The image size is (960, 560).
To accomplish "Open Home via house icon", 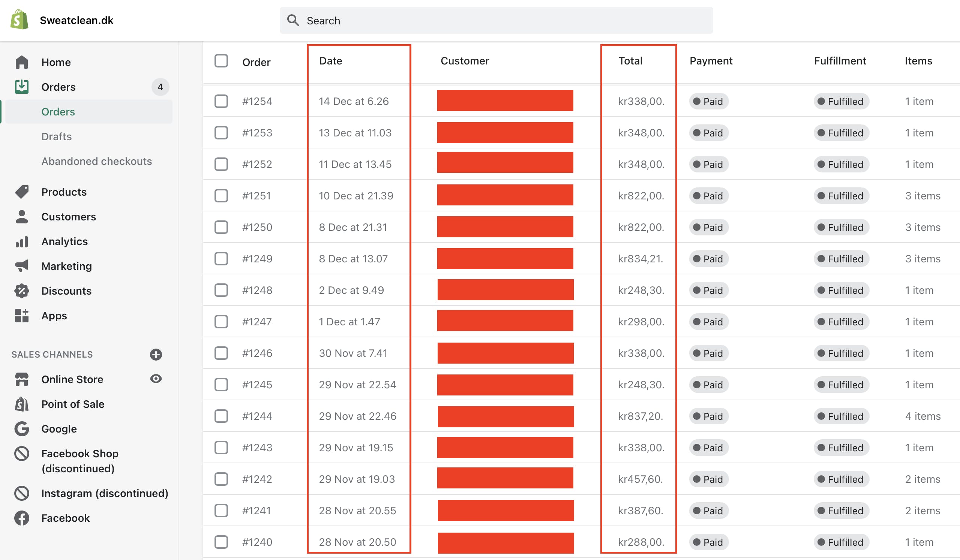I will point(22,62).
